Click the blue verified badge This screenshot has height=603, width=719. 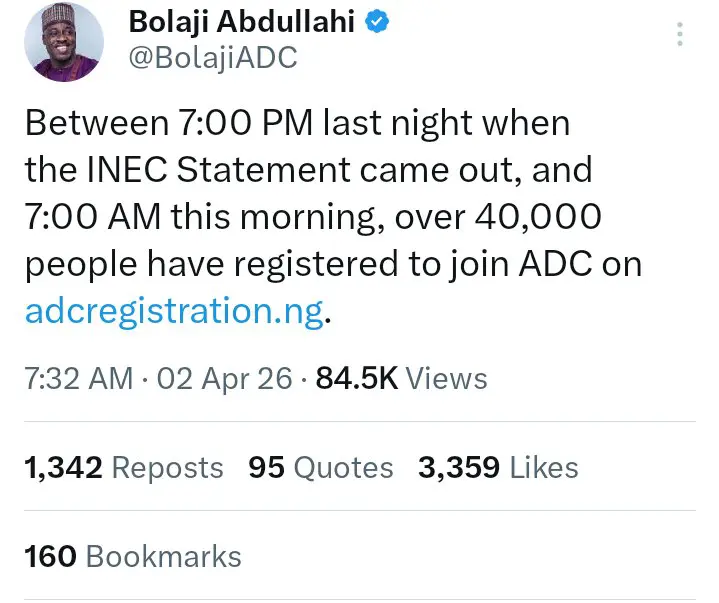(377, 23)
